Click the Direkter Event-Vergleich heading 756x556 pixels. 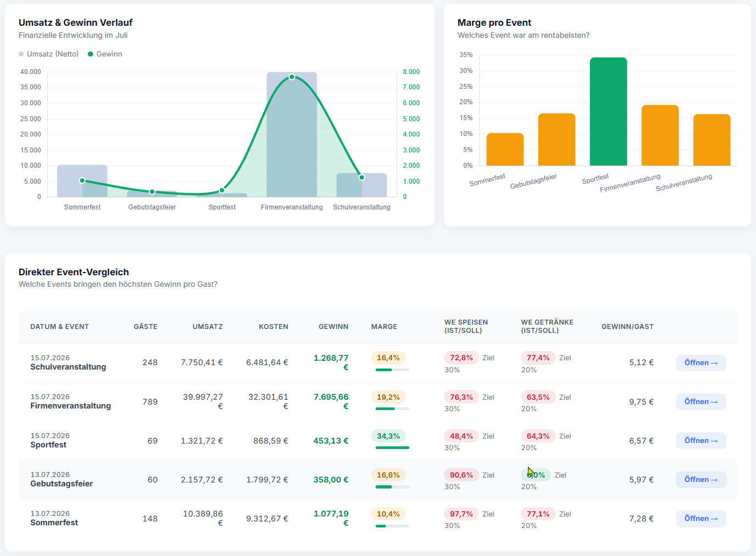point(74,272)
